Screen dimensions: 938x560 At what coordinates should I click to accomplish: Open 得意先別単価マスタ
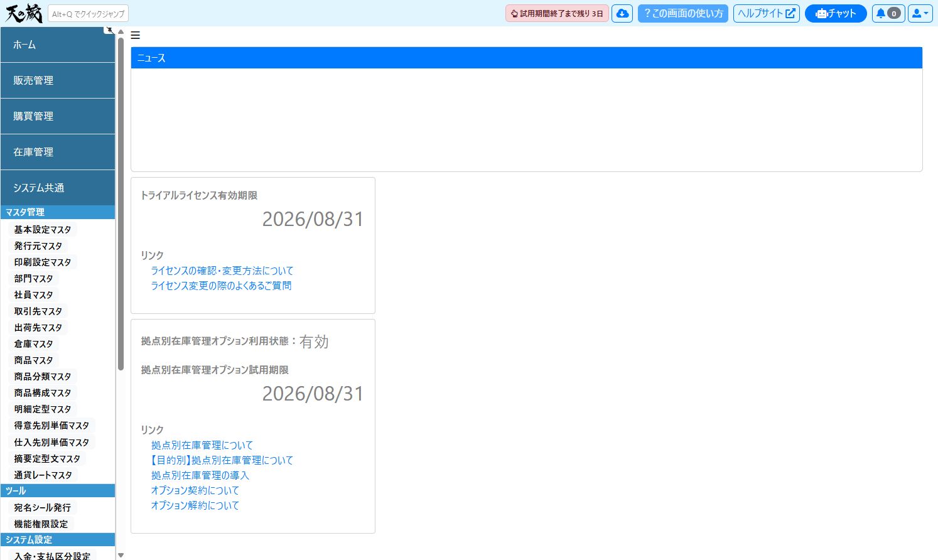click(51, 426)
